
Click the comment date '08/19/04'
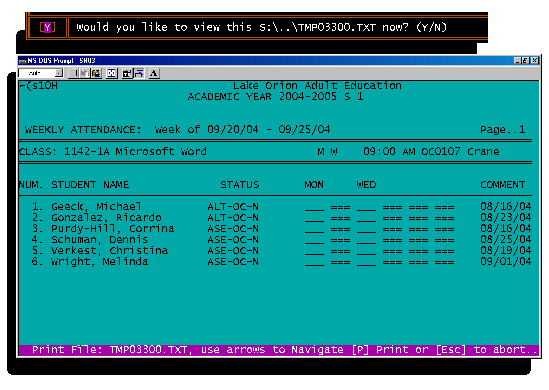pyautogui.click(x=506, y=251)
